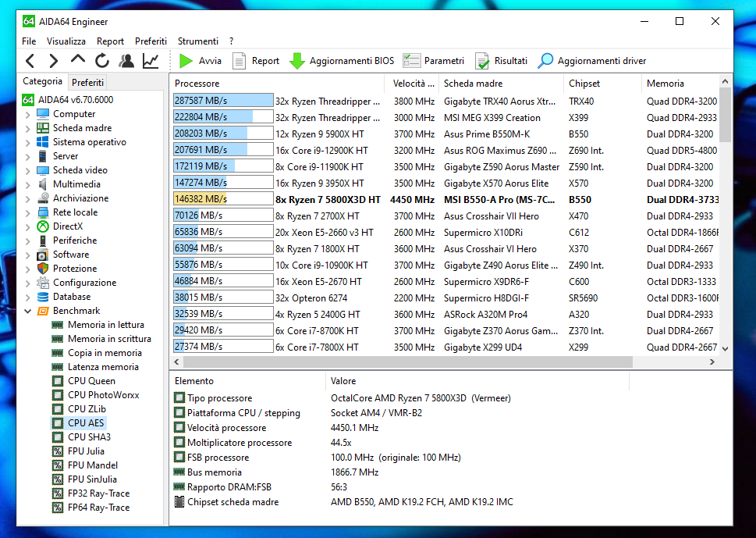756x538 pixels.
Task: Open the CPU Queen benchmark
Action: click(x=91, y=381)
